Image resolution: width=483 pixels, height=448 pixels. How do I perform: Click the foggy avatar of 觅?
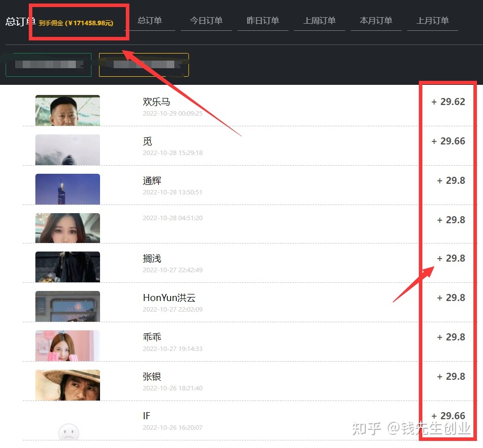pyautogui.click(x=68, y=150)
